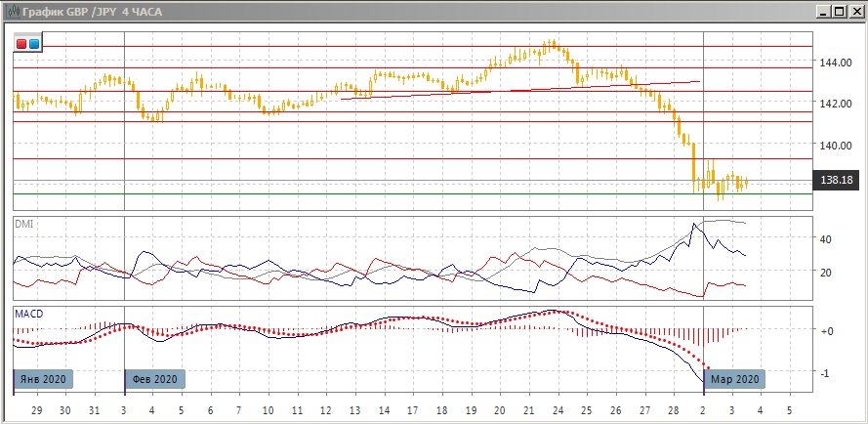Image resolution: width=868 pixels, height=424 pixels.
Task: Click date label 27 on time axis
Action: pos(645,410)
